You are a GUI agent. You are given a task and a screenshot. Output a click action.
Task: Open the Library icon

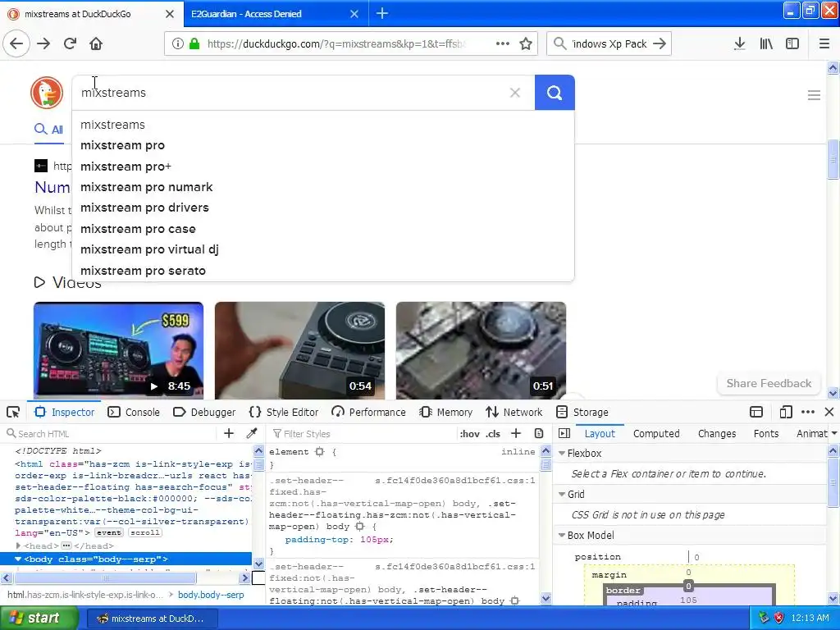(766, 44)
